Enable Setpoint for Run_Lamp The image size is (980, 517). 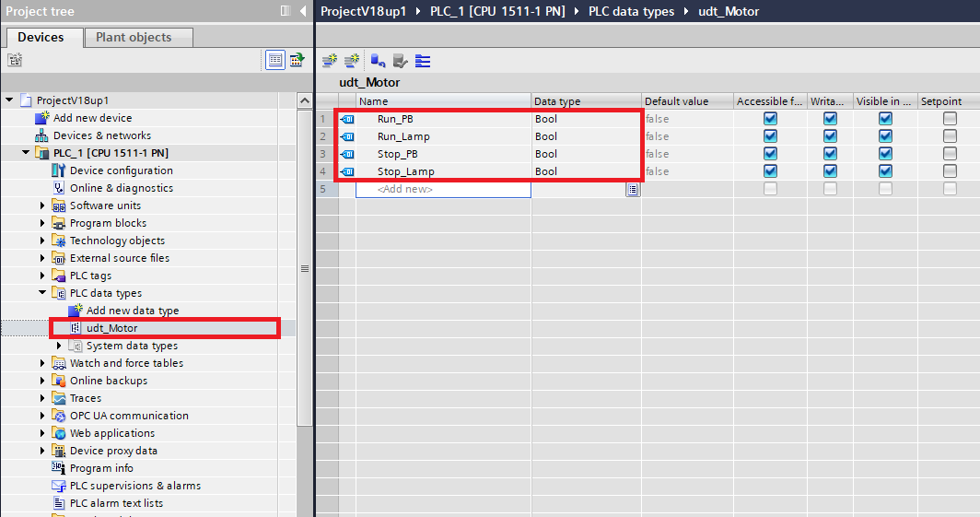[950, 135]
